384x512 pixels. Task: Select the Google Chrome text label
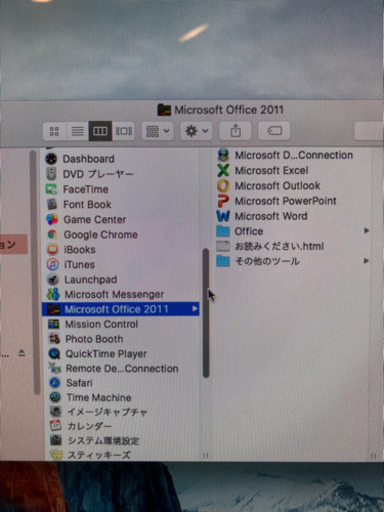coord(101,235)
